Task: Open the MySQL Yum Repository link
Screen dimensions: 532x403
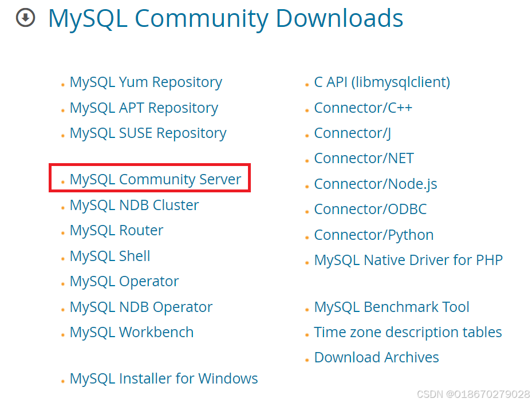Action: click(146, 82)
